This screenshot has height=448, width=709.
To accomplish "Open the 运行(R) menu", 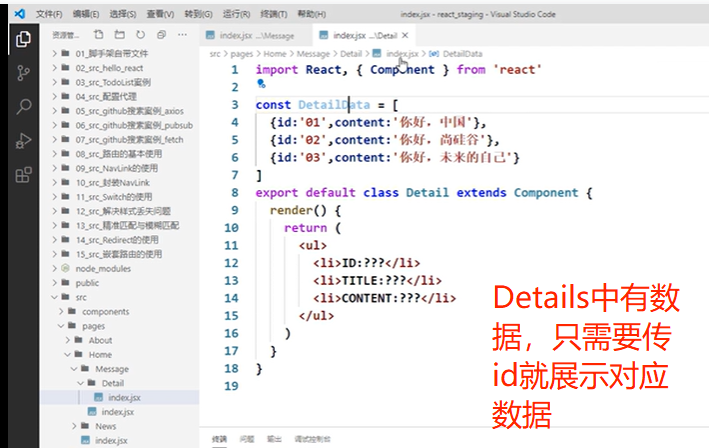I will tap(236, 14).
